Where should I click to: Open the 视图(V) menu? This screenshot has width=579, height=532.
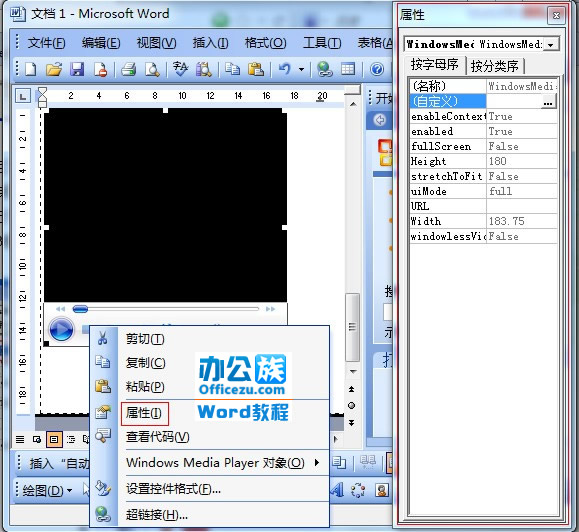(x=156, y=43)
